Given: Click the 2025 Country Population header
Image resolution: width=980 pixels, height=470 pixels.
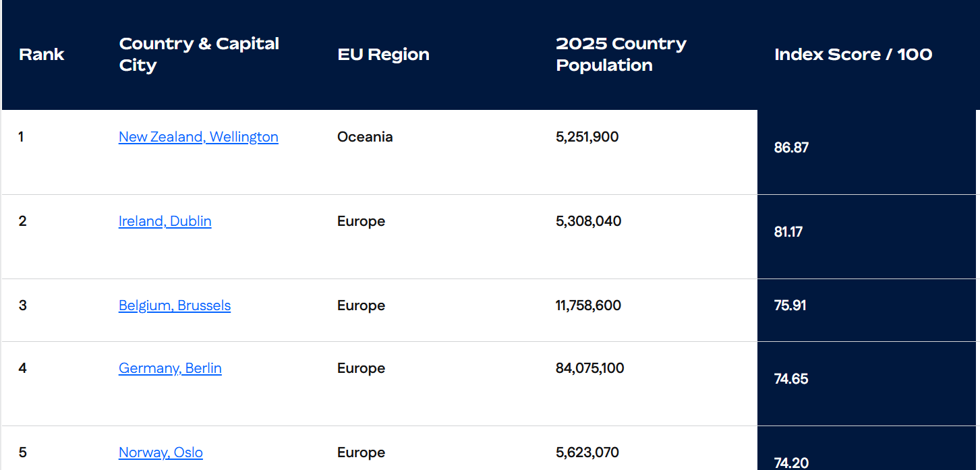Looking at the screenshot, I should tap(621, 55).
